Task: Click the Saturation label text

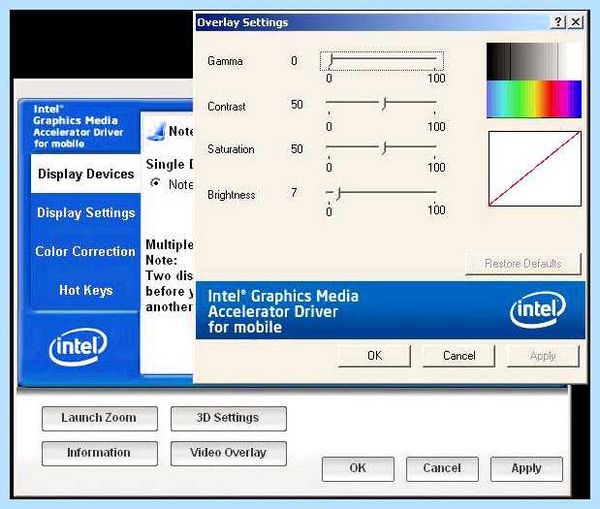Action: (x=231, y=148)
